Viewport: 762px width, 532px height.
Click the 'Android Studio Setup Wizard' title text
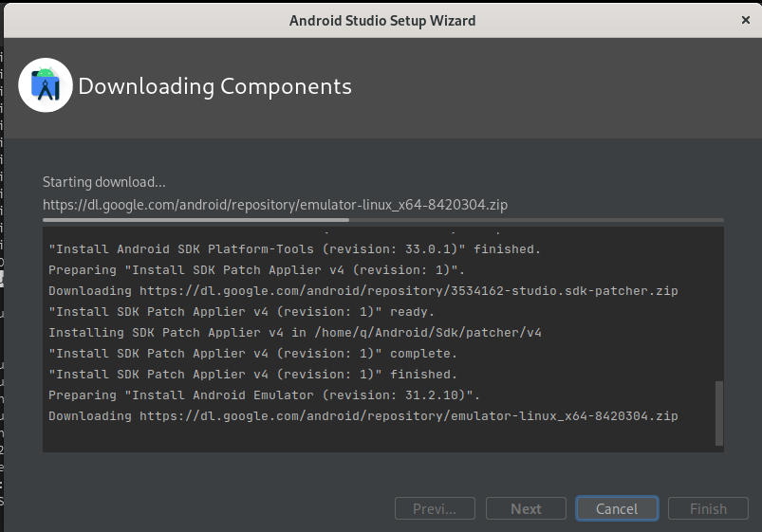(382, 21)
